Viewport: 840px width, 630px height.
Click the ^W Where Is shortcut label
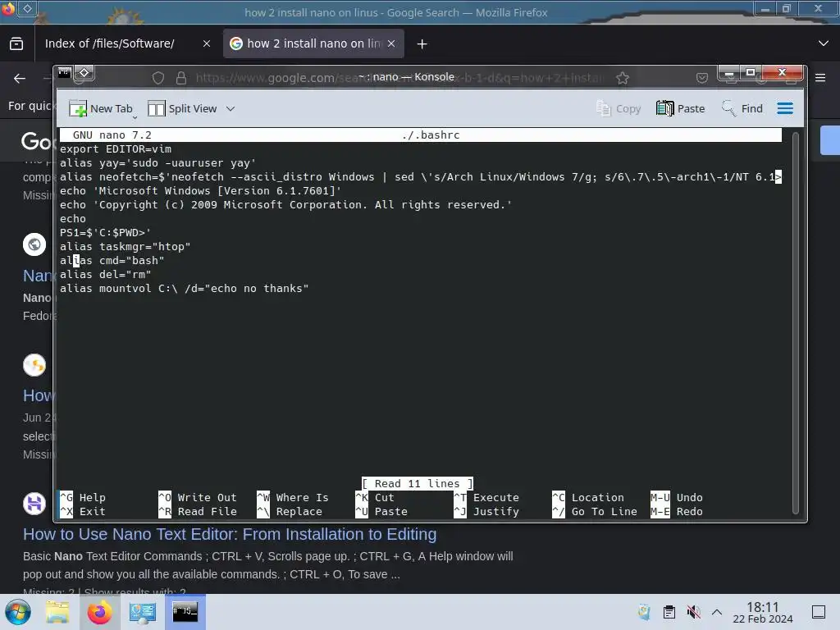tap(293, 497)
